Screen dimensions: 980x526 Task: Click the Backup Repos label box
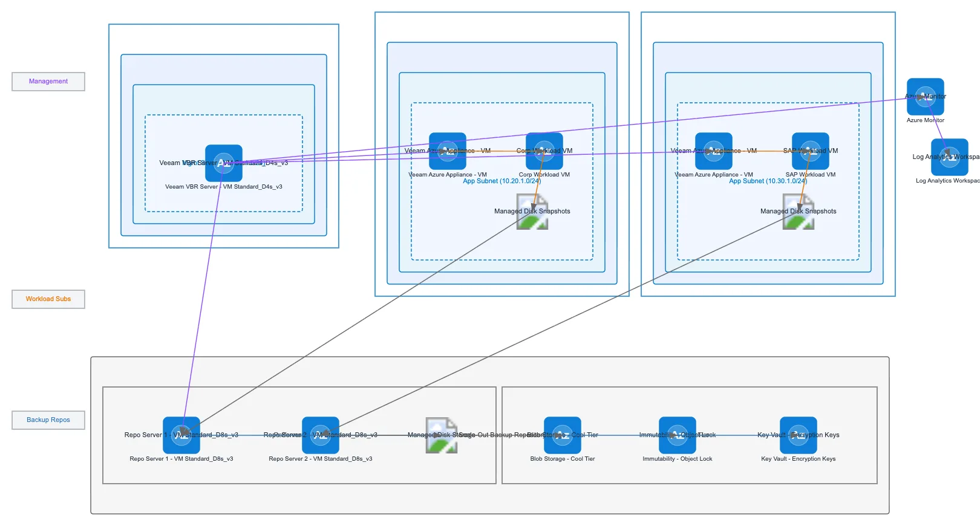click(48, 420)
